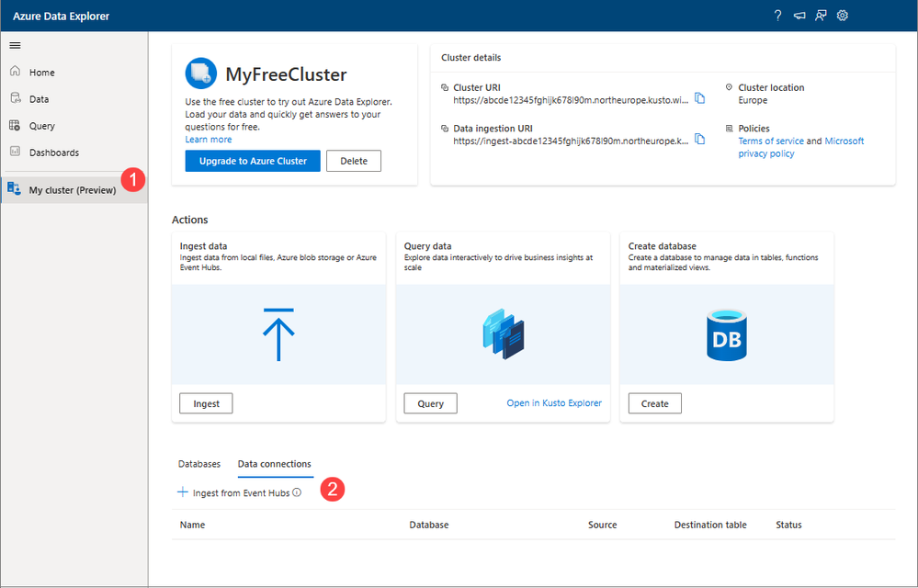Click the Query data documents image
Screen dimensions: 918x588
[x=504, y=334]
